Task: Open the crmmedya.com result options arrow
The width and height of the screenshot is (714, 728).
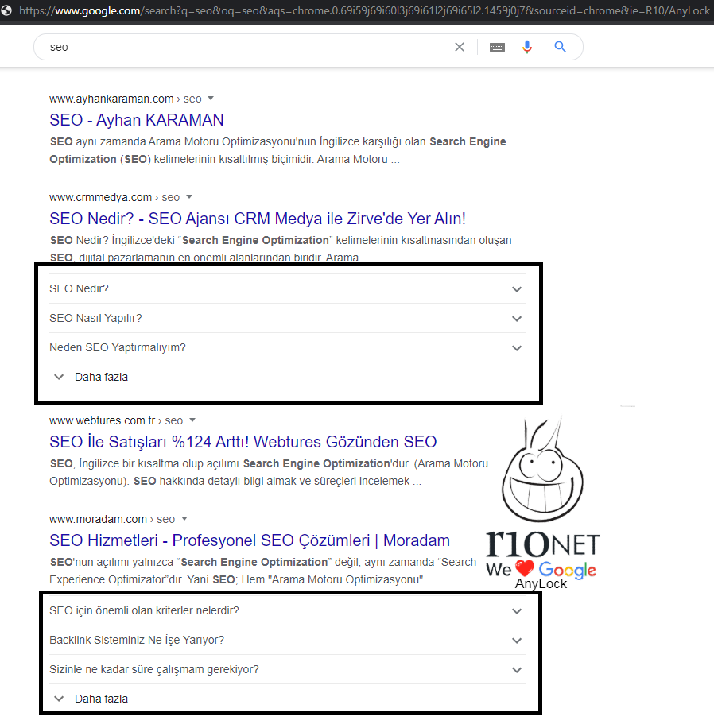Action: [x=189, y=197]
